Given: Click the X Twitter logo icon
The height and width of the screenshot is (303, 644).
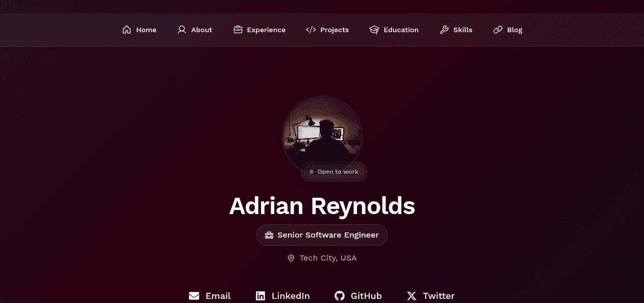Looking at the screenshot, I should coord(412,296).
